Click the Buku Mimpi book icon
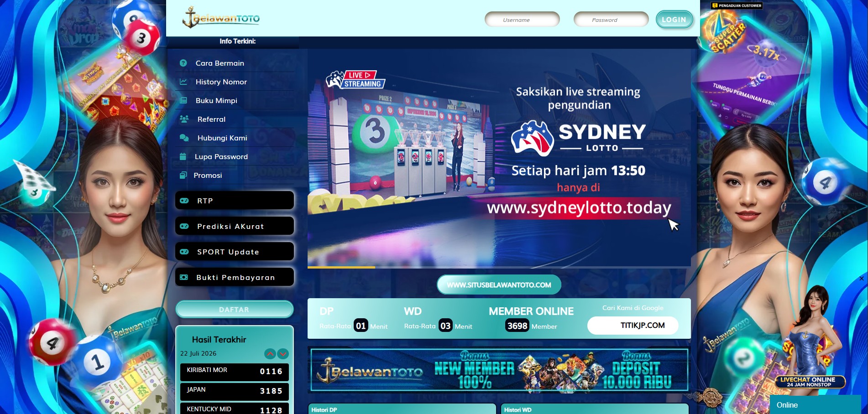Screen dimensions: 868x414 point(183,100)
